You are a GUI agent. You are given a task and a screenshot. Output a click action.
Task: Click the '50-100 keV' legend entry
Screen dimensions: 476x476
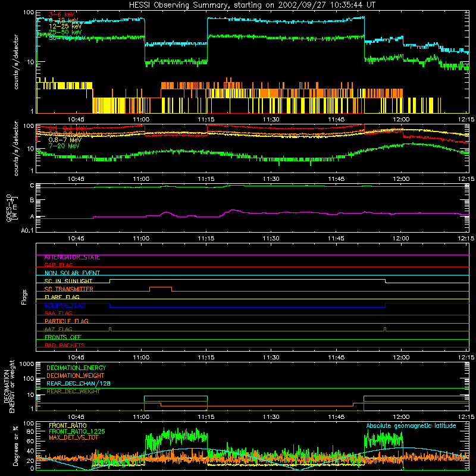67,38
